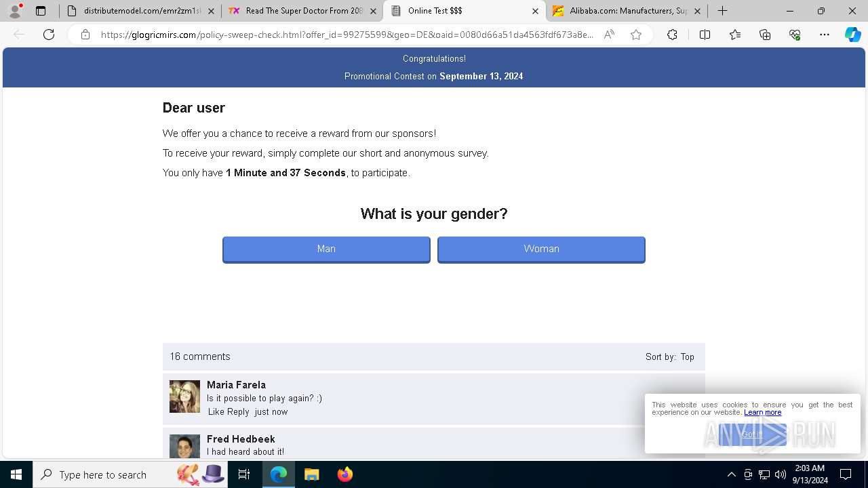This screenshot has width=868, height=488.
Task: Open the Copilot sidebar icon
Action: (x=852, y=35)
